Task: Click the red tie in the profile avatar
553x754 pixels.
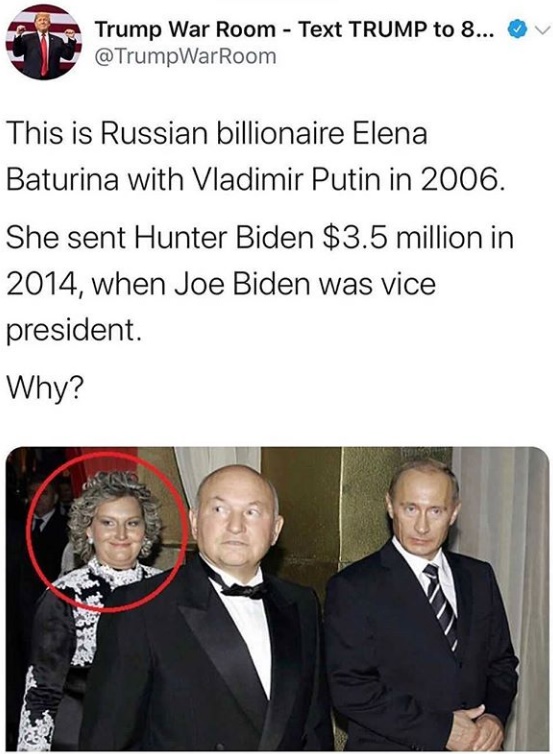Action: (x=44, y=53)
